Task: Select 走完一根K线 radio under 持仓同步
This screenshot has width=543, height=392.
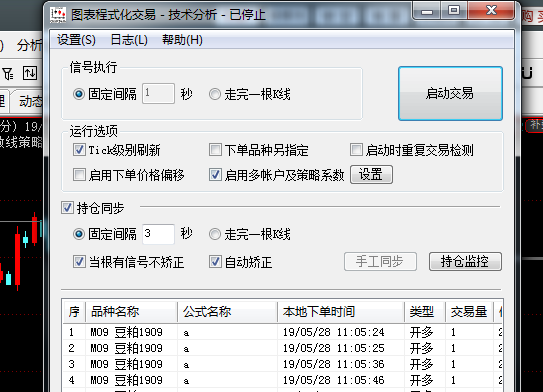Action: [x=215, y=234]
